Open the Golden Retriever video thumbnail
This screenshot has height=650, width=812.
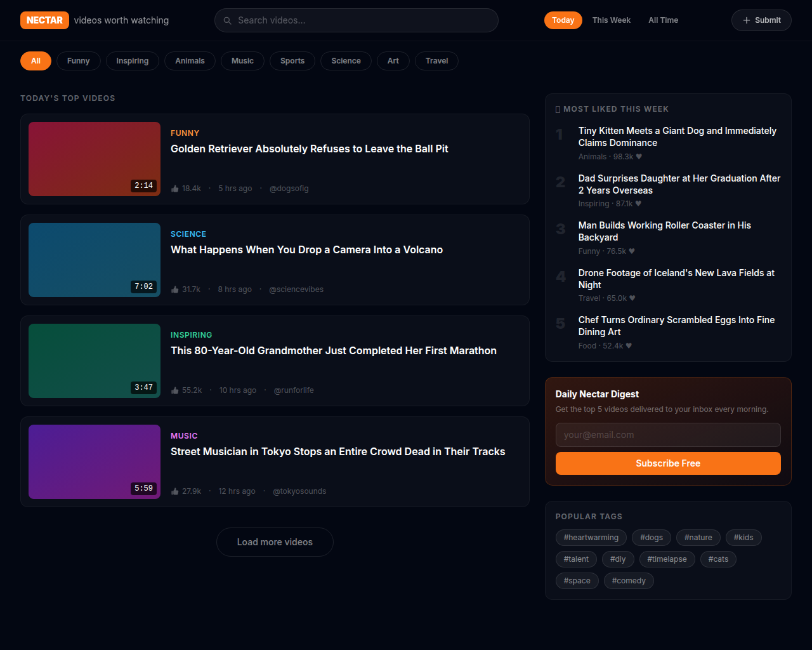(95, 159)
